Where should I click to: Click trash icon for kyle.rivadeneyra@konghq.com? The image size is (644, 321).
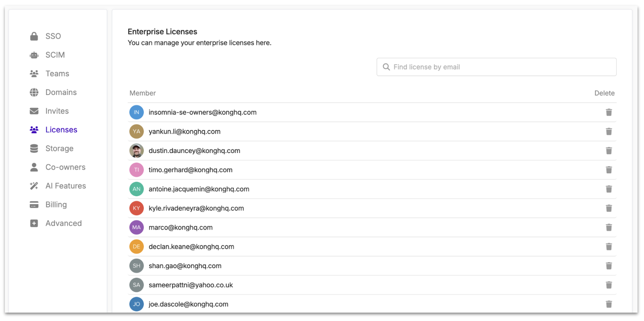point(609,208)
